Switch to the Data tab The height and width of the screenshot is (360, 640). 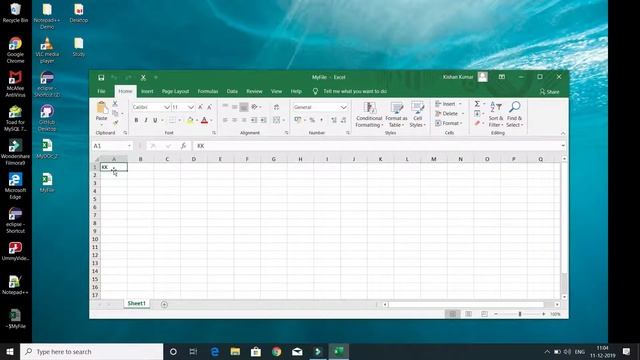(232, 91)
